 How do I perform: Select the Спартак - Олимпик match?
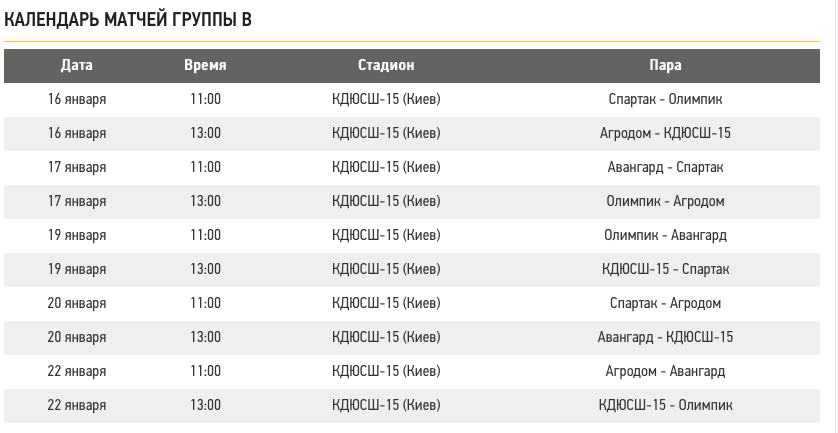(665, 99)
